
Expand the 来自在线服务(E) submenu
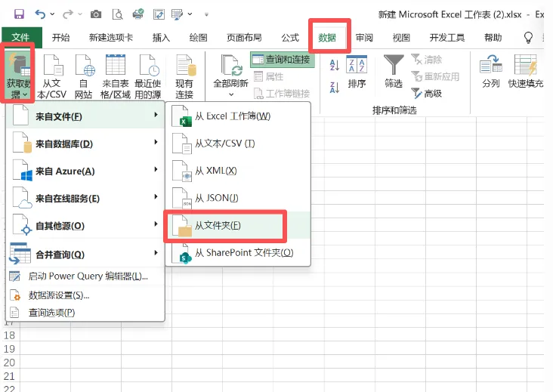[85, 198]
